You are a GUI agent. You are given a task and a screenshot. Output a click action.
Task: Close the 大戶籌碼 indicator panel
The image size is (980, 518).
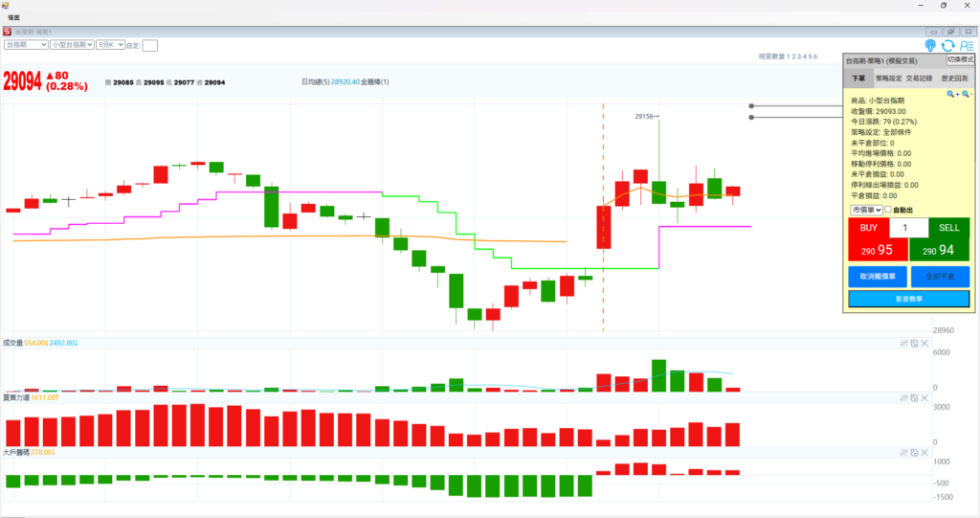pyautogui.click(x=924, y=452)
